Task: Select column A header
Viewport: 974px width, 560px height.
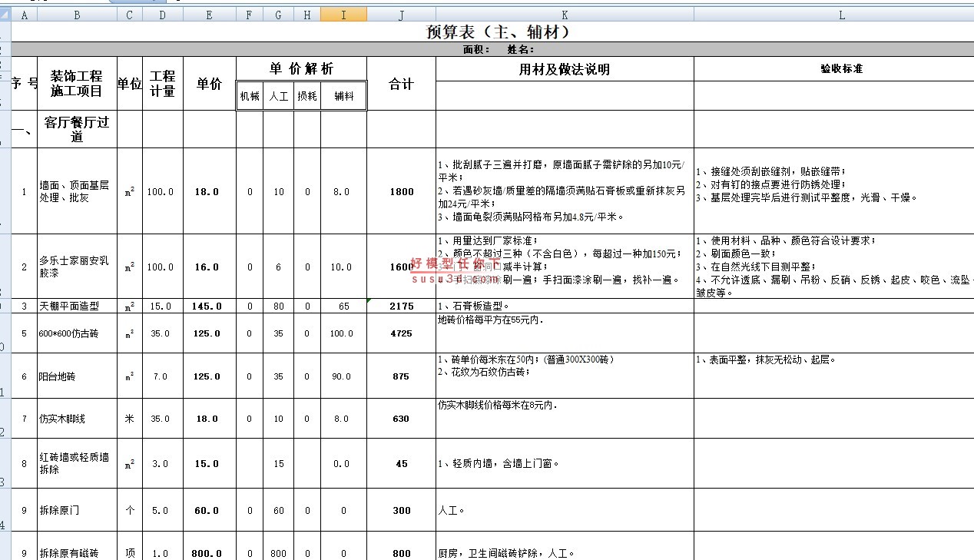Action: pyautogui.click(x=25, y=15)
